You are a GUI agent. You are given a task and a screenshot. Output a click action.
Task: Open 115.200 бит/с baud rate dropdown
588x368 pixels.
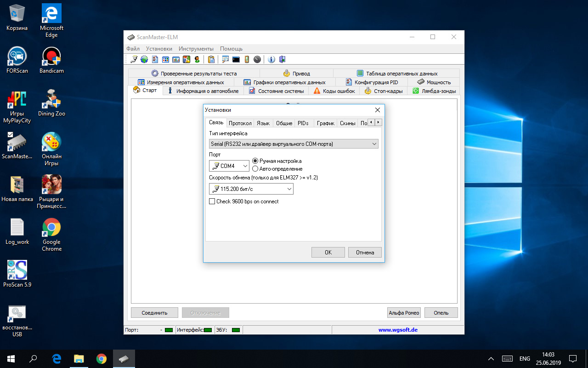pos(251,189)
